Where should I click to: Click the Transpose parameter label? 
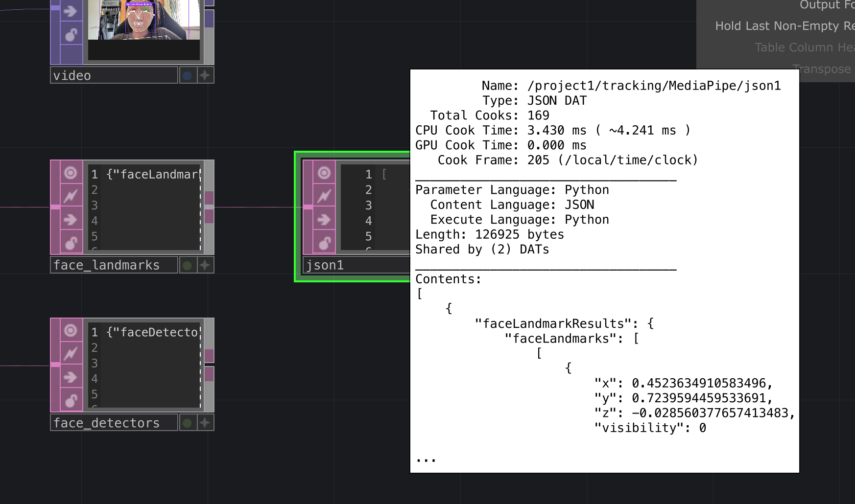[x=821, y=69]
